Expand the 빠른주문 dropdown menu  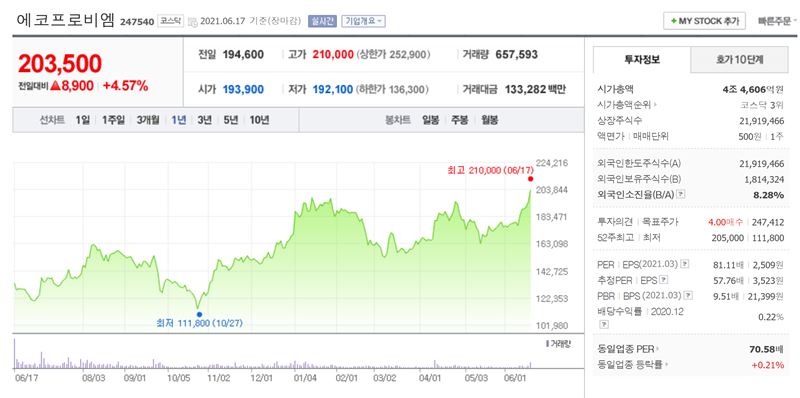(777, 21)
